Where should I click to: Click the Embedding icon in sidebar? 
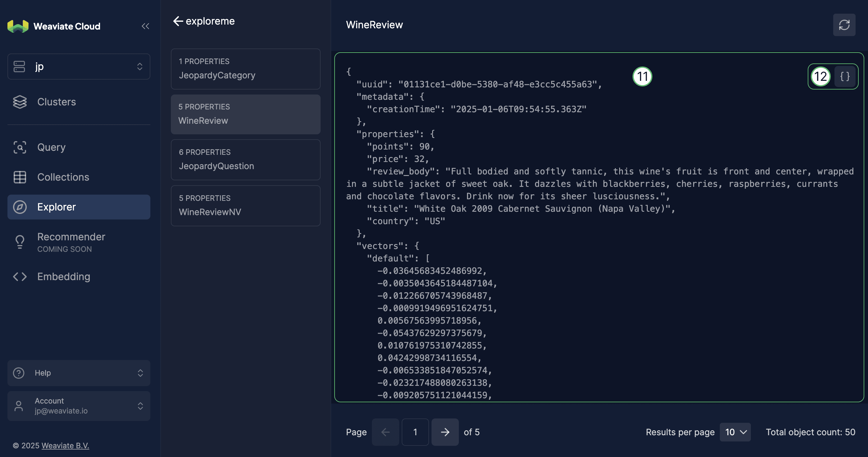[x=20, y=276]
